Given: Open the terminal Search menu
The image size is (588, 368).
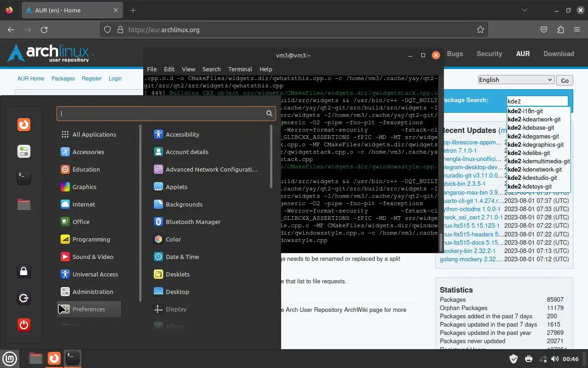Looking at the screenshot, I should [x=211, y=69].
